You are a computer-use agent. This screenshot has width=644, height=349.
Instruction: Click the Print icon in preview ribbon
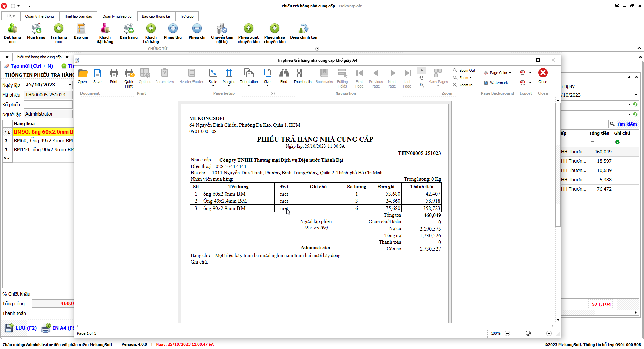114,76
